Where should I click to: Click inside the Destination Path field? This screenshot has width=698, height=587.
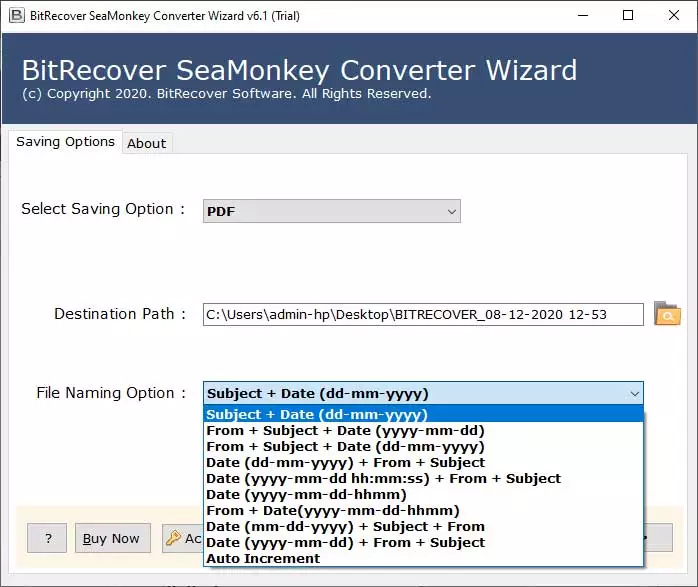(423, 315)
